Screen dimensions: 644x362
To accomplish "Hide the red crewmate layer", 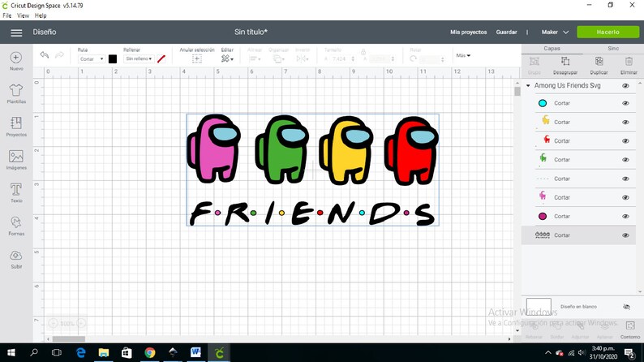I will (x=625, y=141).
